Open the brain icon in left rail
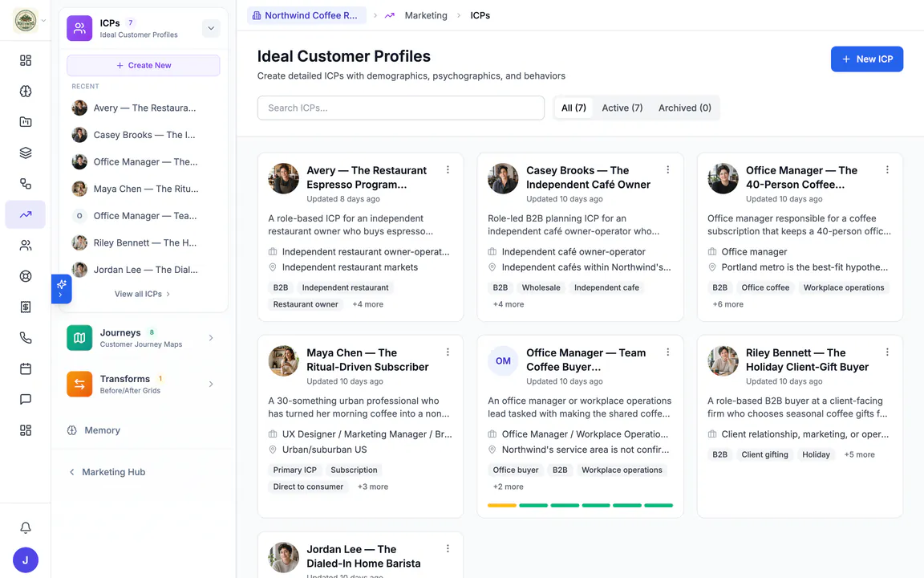This screenshot has width=924, height=578. point(26,91)
